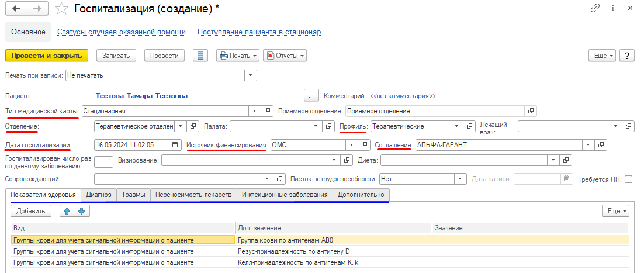644x273 pixels.
Task: Open calendar for Дата госпитализации
Action: pyautogui.click(x=175, y=145)
